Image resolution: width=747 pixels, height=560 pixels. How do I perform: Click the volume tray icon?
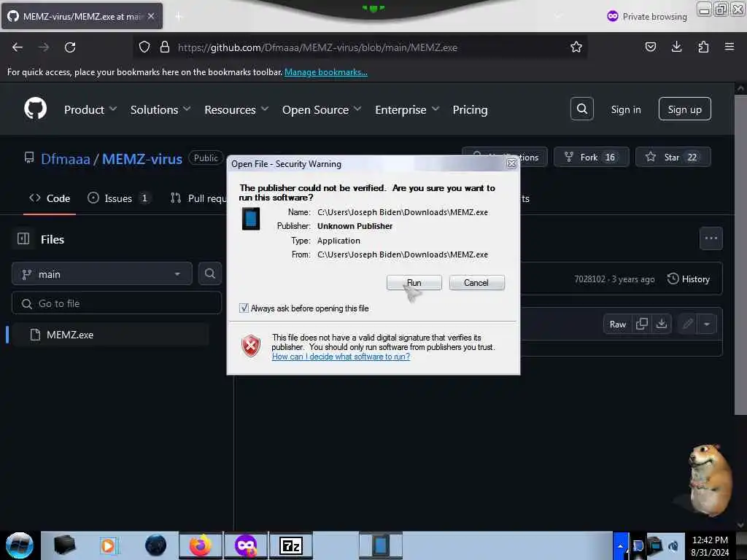[673, 545]
